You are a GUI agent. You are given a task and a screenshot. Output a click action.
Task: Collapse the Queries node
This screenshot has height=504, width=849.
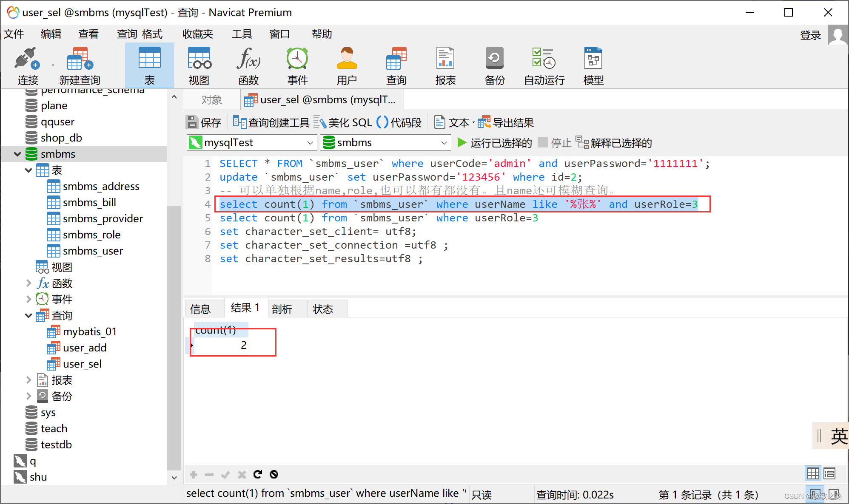28,315
